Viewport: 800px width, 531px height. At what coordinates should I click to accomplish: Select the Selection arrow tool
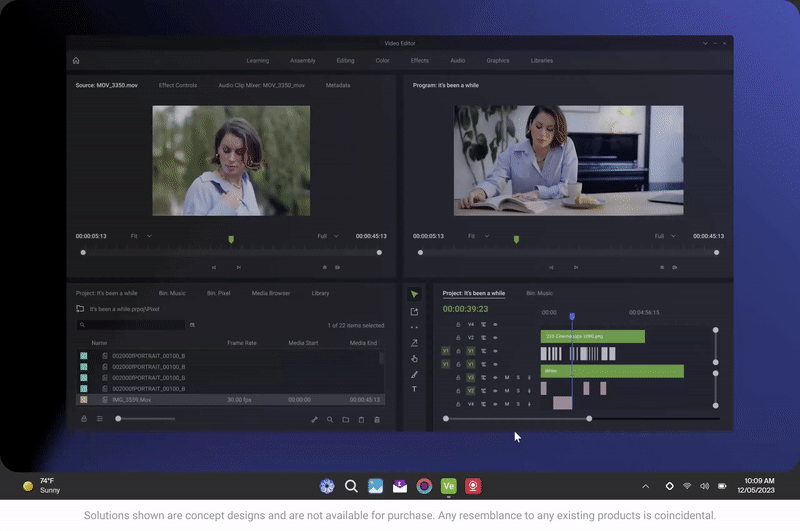click(414, 294)
